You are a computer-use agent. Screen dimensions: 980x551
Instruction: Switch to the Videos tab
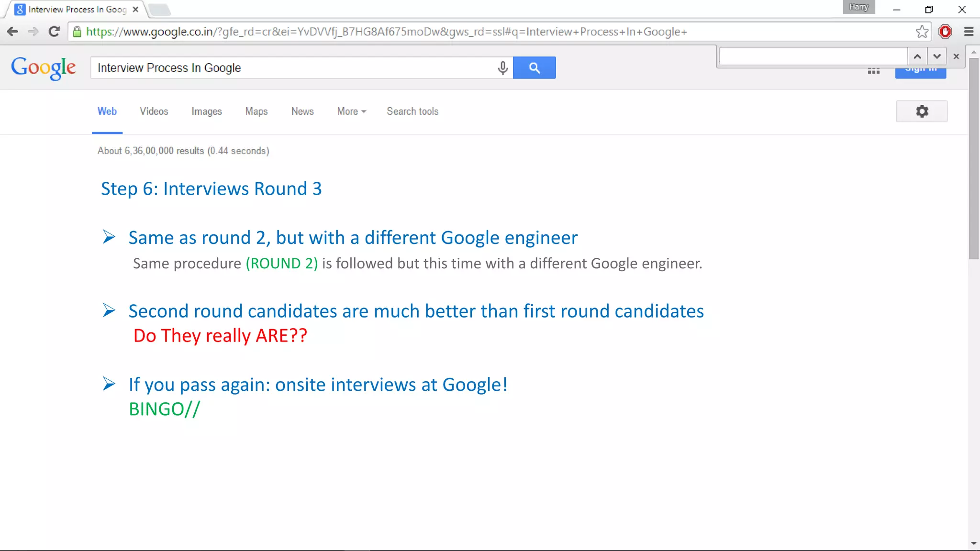[x=154, y=111]
